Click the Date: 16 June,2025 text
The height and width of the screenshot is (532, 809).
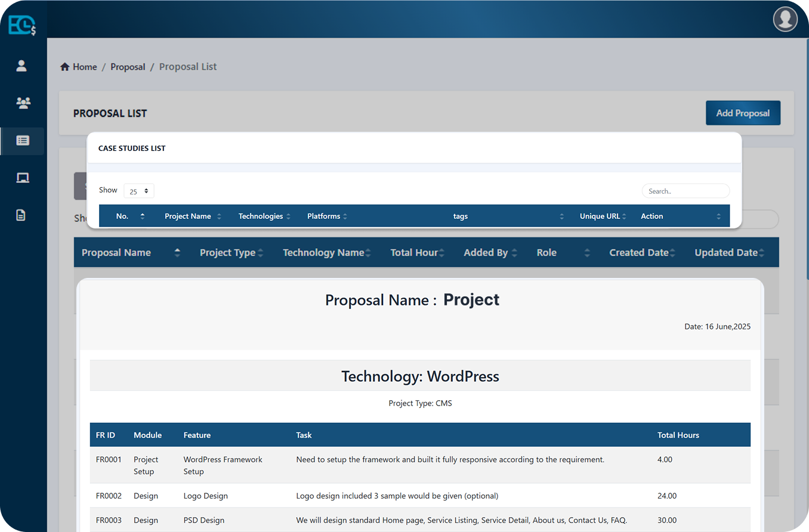[x=717, y=326]
